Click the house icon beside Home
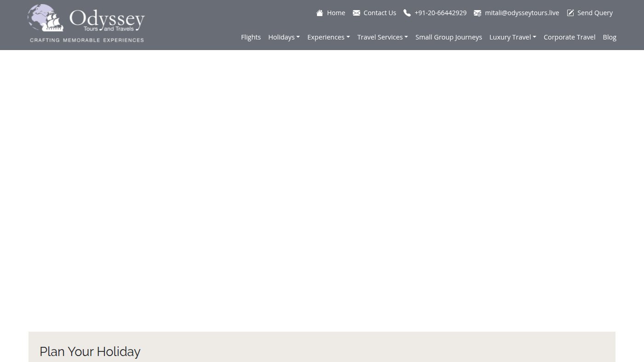This screenshot has height=362, width=644. (320, 13)
